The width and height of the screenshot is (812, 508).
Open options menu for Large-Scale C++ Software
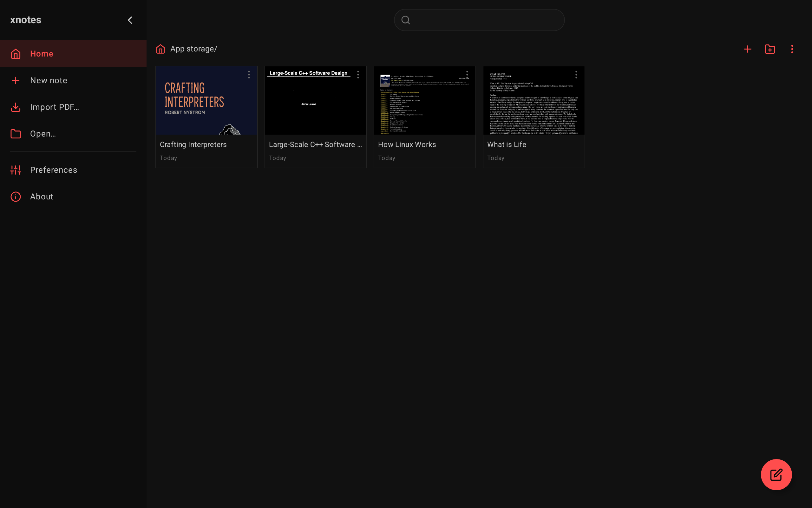click(358, 75)
